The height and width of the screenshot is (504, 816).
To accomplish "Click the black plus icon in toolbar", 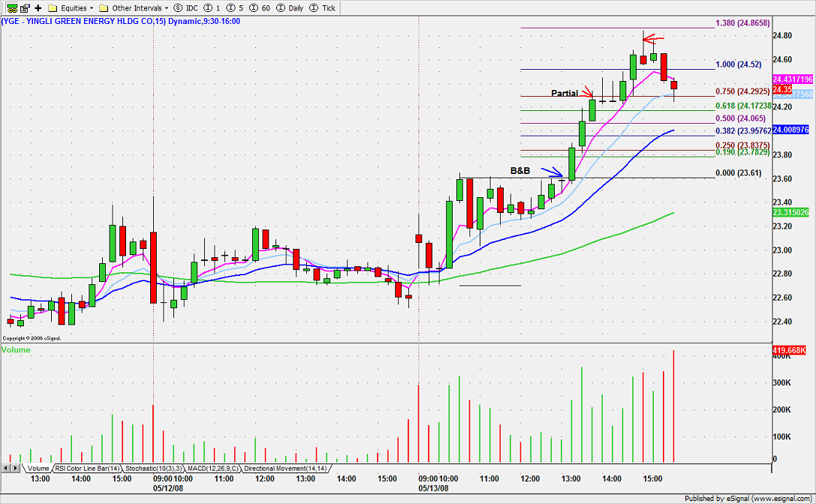I will (x=38, y=7).
